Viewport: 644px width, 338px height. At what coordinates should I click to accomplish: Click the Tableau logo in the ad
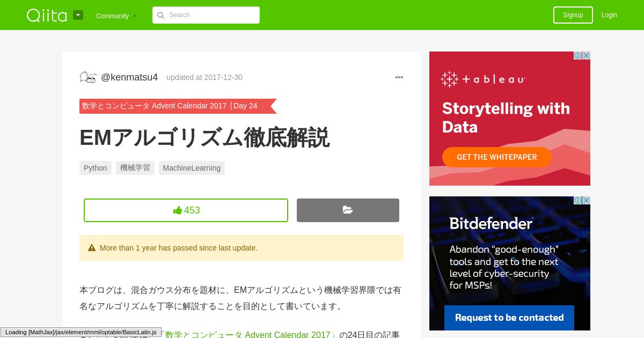click(483, 79)
